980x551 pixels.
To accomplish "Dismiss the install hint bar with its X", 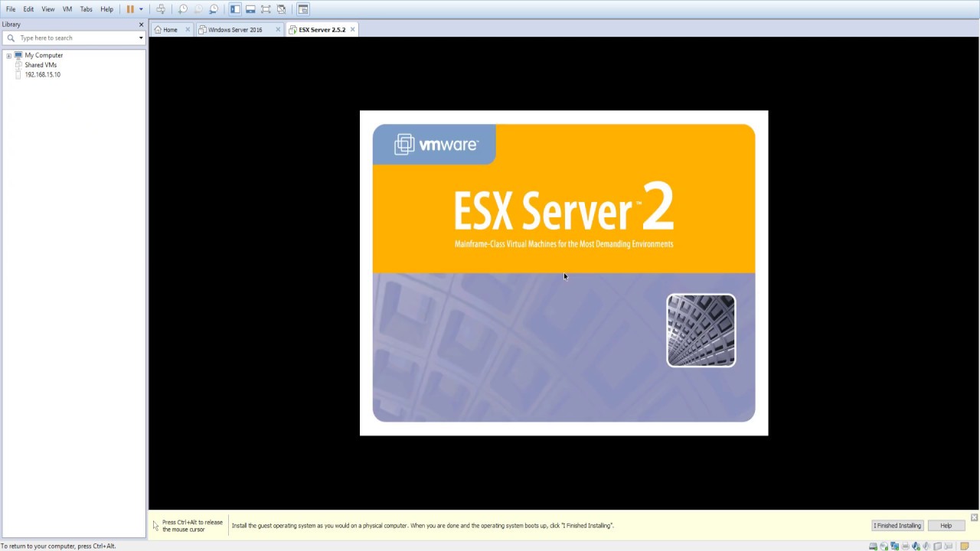I will coord(974,517).
